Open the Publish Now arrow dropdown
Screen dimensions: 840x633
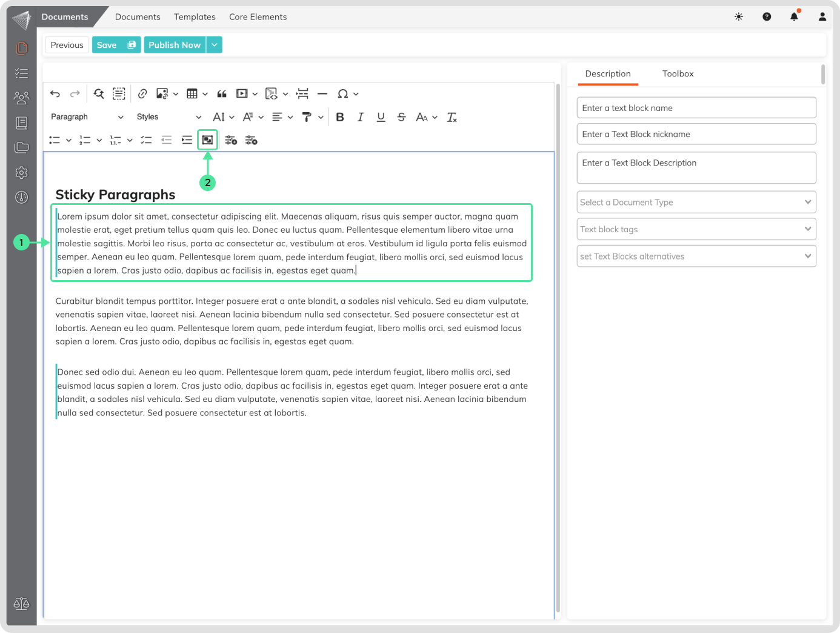pos(214,45)
